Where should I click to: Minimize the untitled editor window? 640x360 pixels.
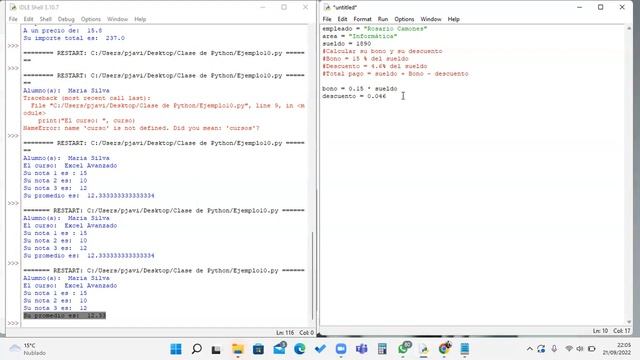coord(580,7)
